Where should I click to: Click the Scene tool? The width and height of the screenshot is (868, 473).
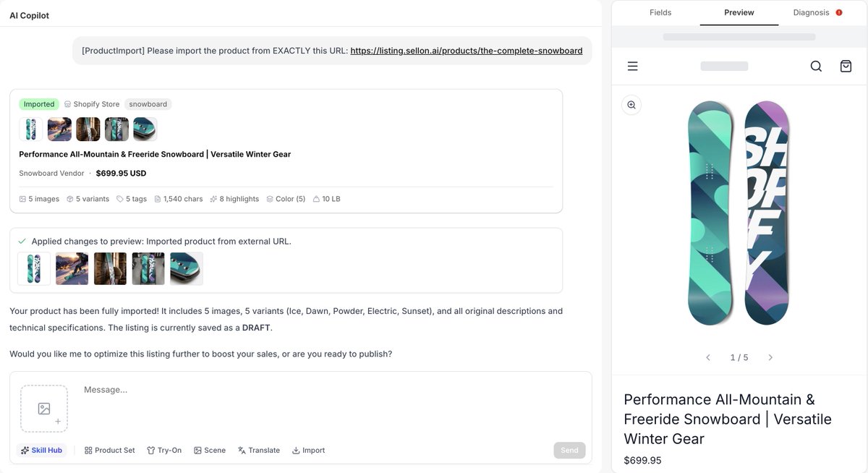point(210,450)
